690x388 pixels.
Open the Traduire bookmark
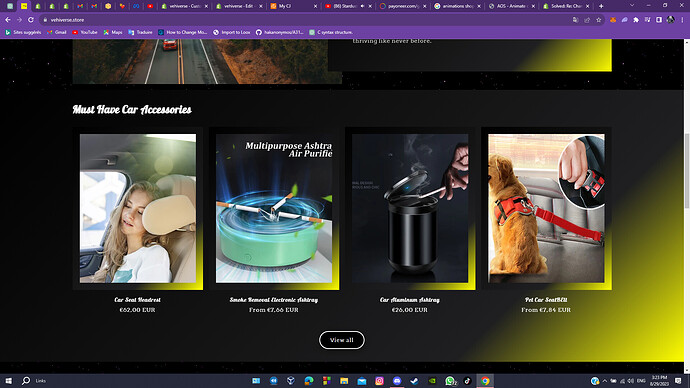click(x=140, y=32)
